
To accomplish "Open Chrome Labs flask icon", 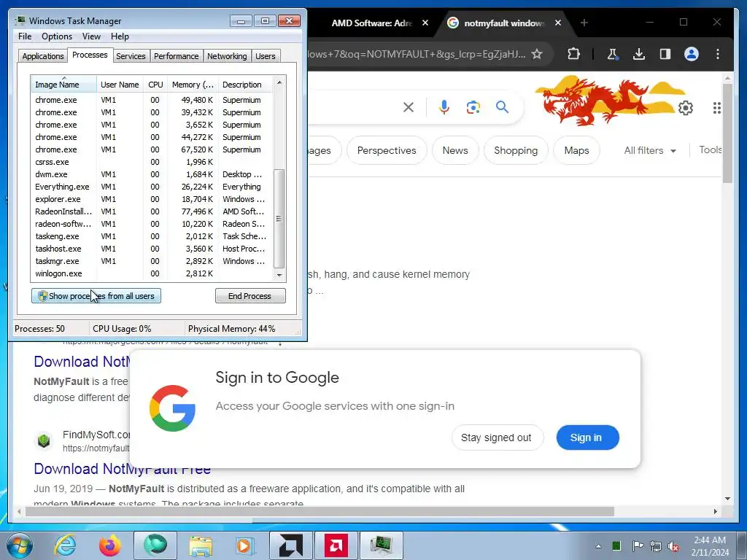I will click(x=612, y=54).
